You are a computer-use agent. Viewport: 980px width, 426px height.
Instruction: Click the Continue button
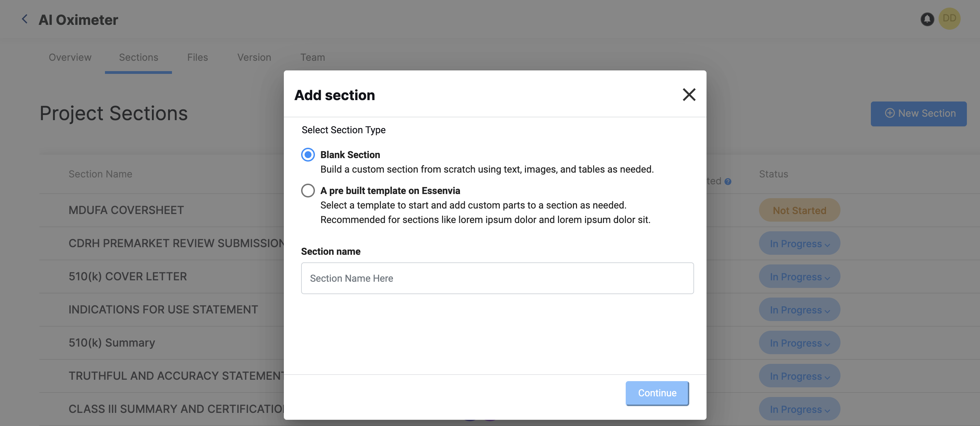657,393
